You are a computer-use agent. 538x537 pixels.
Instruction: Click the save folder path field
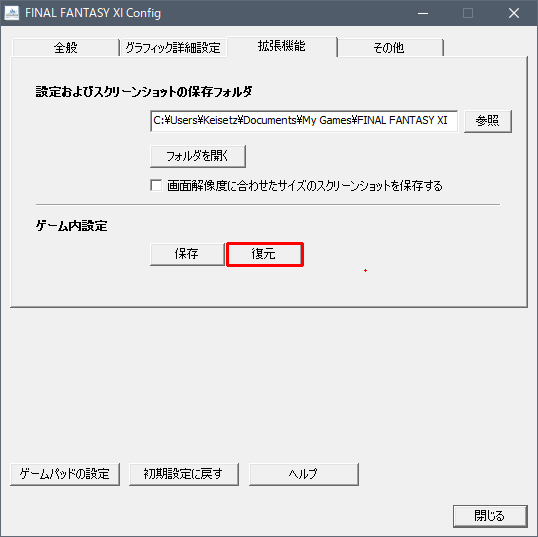coord(304,121)
